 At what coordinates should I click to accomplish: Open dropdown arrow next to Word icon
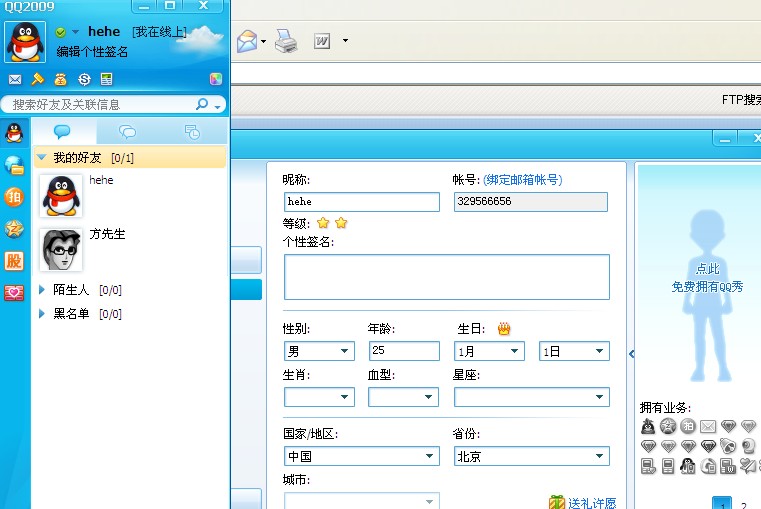(x=346, y=40)
